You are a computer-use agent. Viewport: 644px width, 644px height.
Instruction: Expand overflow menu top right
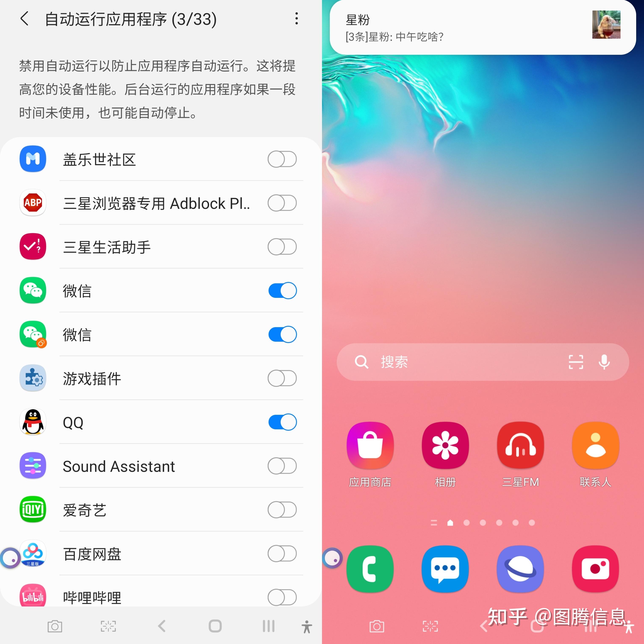tap(297, 18)
